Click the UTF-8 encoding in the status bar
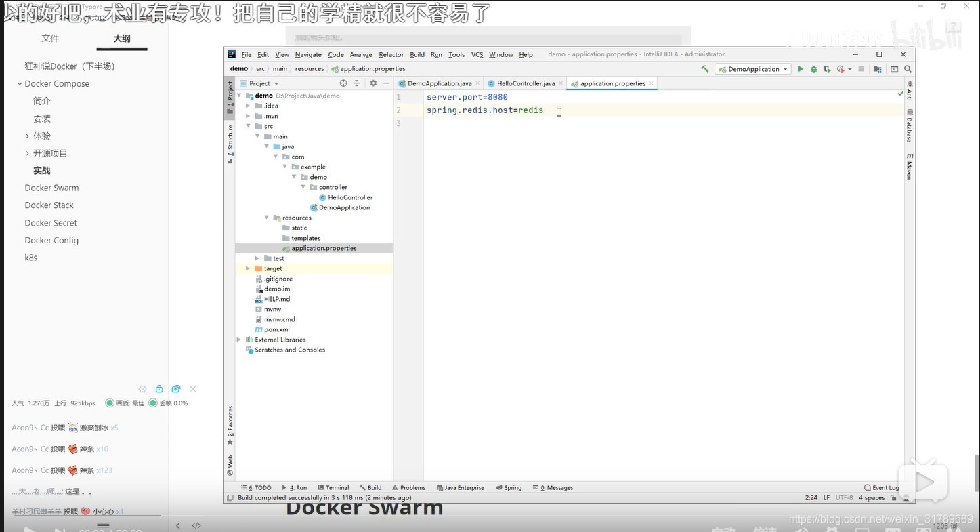980x532 pixels. (845, 497)
